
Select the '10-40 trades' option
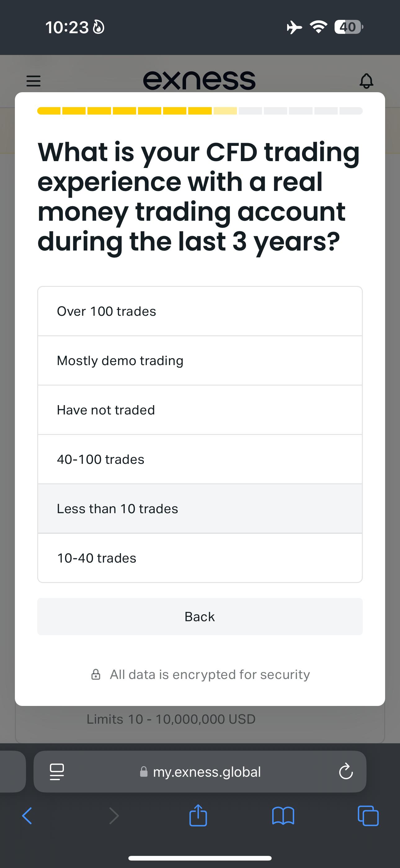pos(200,558)
